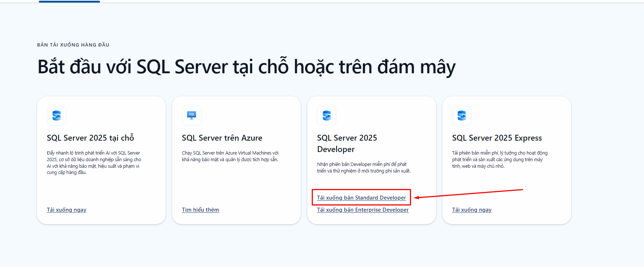The height and width of the screenshot is (267, 644).
Task: Click description starting Nhận phiên bản Developer miễn phí
Action: coord(364,167)
